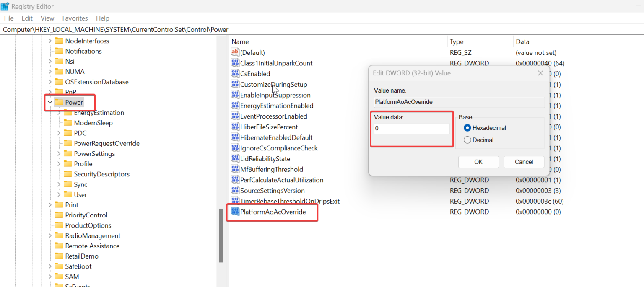
Task: Open the Favorites menu
Action: coord(75,18)
